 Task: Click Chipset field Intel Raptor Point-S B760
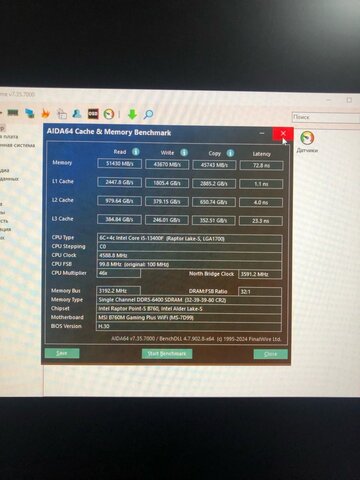tap(189, 309)
